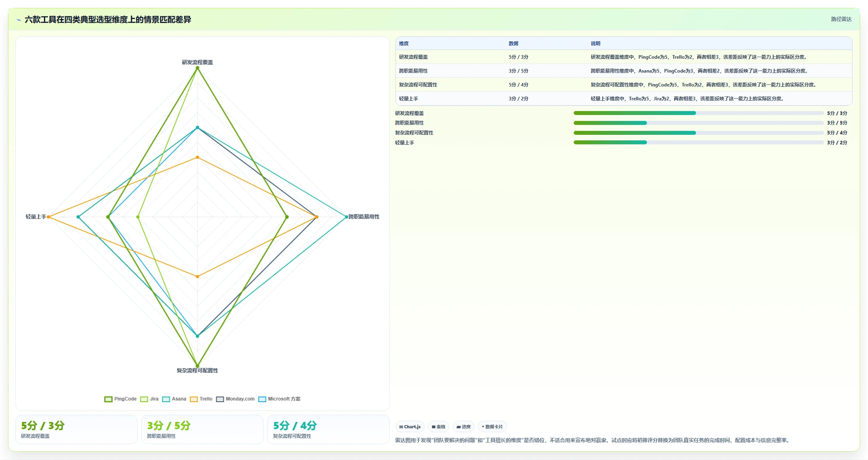Image resolution: width=868 pixels, height=460 pixels.
Task: Click the 数据卡片 tag chip
Action: pos(492,427)
